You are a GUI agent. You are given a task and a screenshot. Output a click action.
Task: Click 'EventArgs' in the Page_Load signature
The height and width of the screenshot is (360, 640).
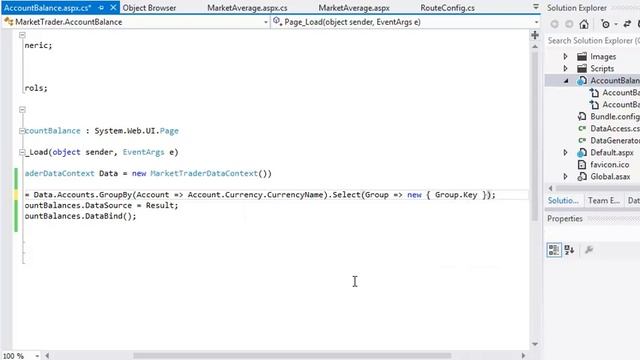[x=143, y=152]
